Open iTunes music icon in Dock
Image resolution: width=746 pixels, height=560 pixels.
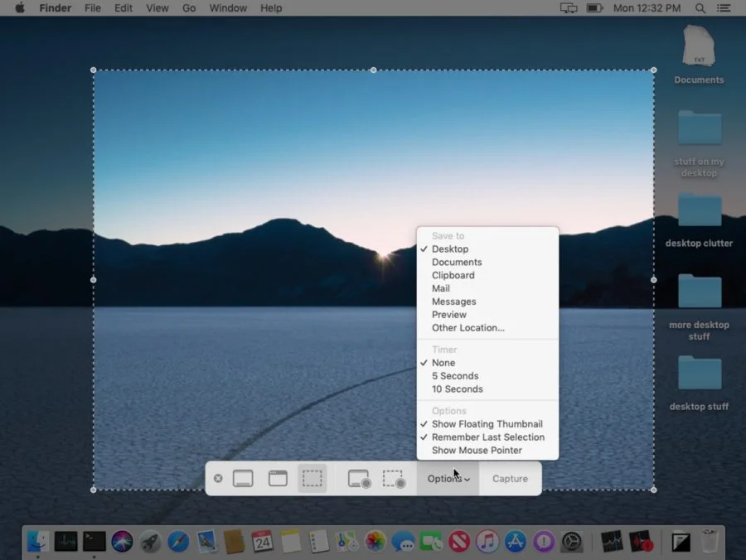click(x=487, y=542)
